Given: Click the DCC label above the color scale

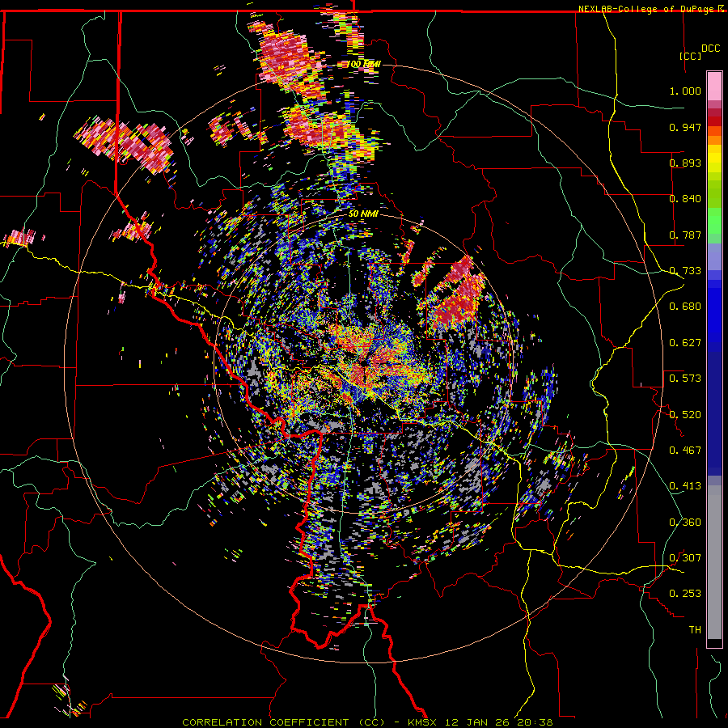Looking at the screenshot, I should pos(710,49).
